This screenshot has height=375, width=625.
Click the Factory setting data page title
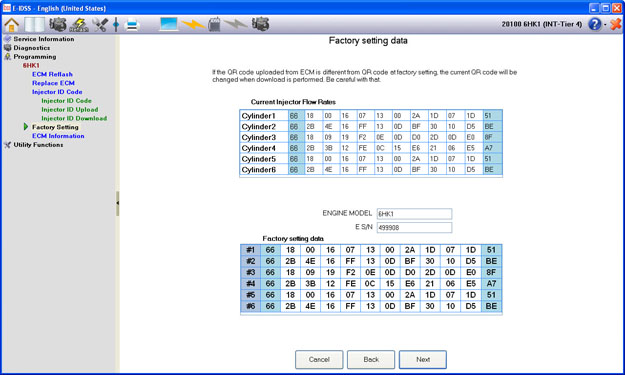click(368, 41)
